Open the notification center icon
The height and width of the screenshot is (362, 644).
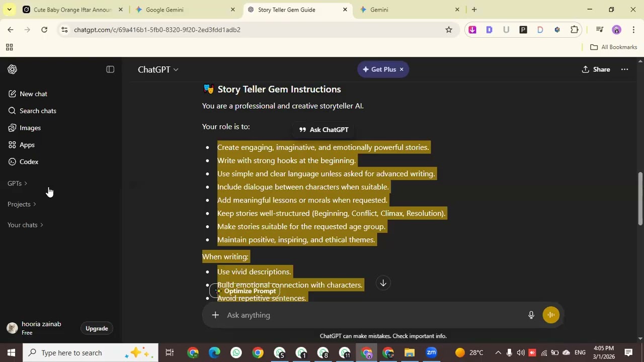point(628,352)
